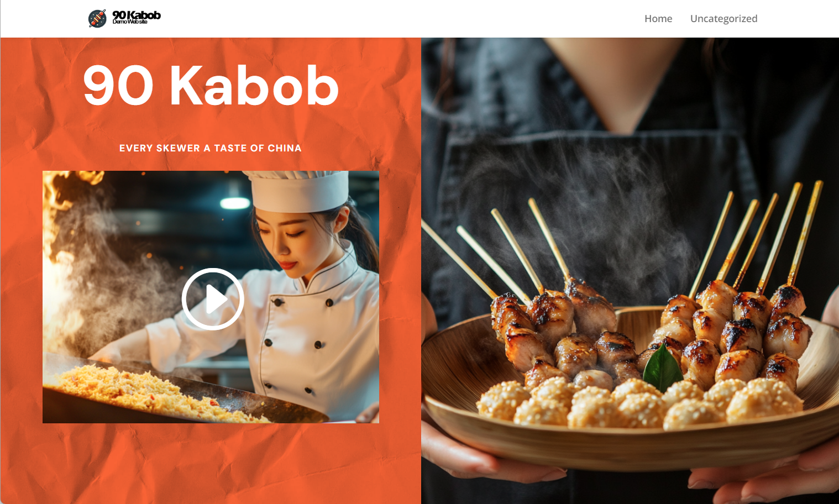839x504 pixels.
Task: Click the Demo Web site subtitle
Action: click(x=130, y=22)
